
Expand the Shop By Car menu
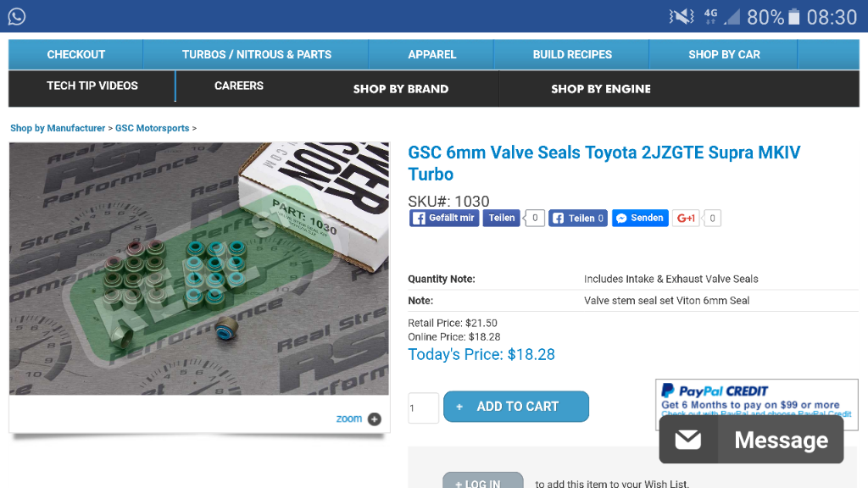(724, 54)
